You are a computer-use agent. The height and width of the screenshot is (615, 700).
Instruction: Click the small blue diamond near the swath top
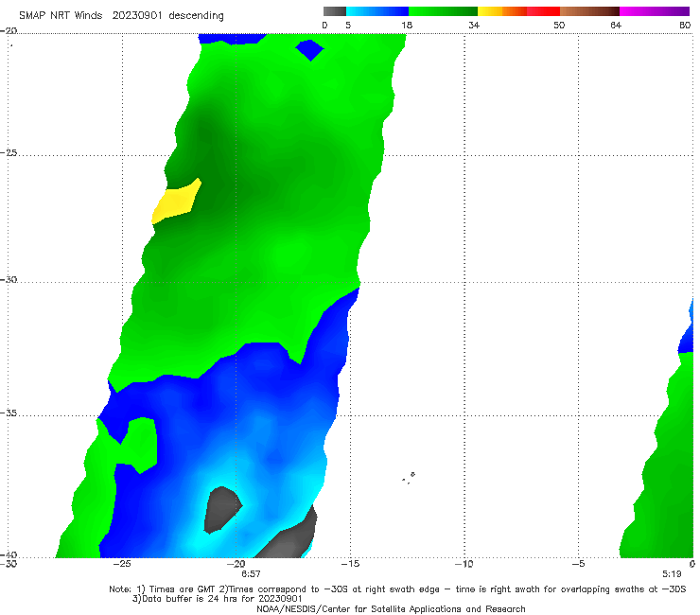[309, 50]
